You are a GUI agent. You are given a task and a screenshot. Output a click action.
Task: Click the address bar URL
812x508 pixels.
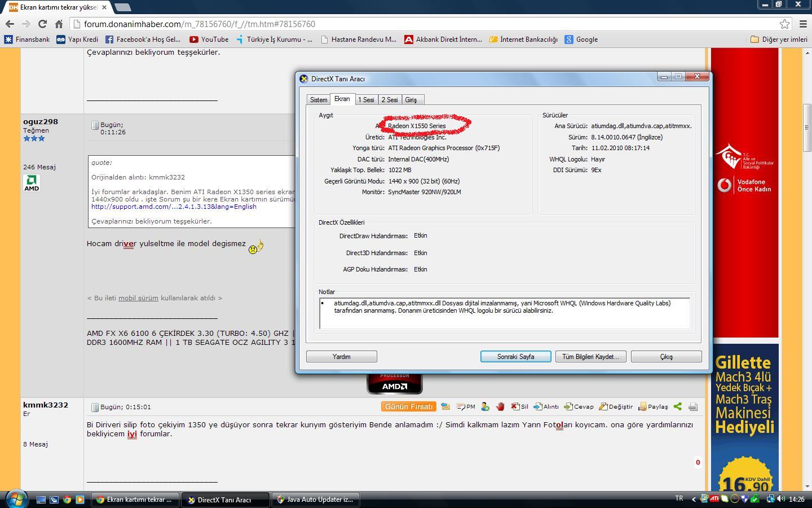200,24
